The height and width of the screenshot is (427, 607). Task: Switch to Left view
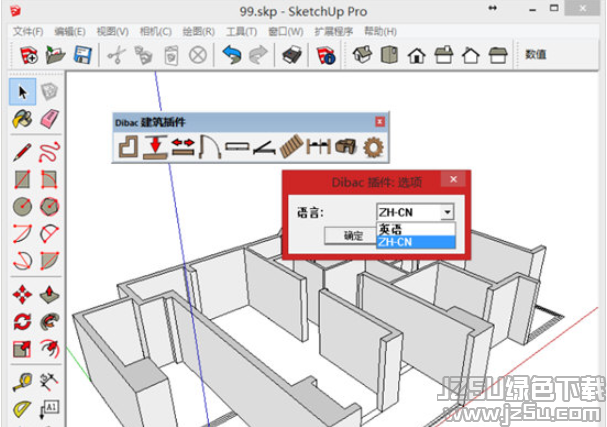(x=498, y=55)
